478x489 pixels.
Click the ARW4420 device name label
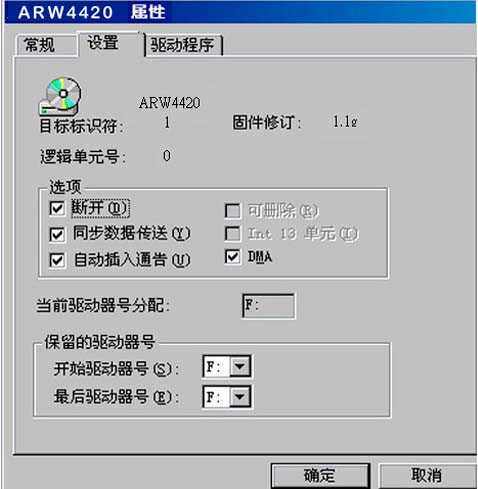[170, 103]
